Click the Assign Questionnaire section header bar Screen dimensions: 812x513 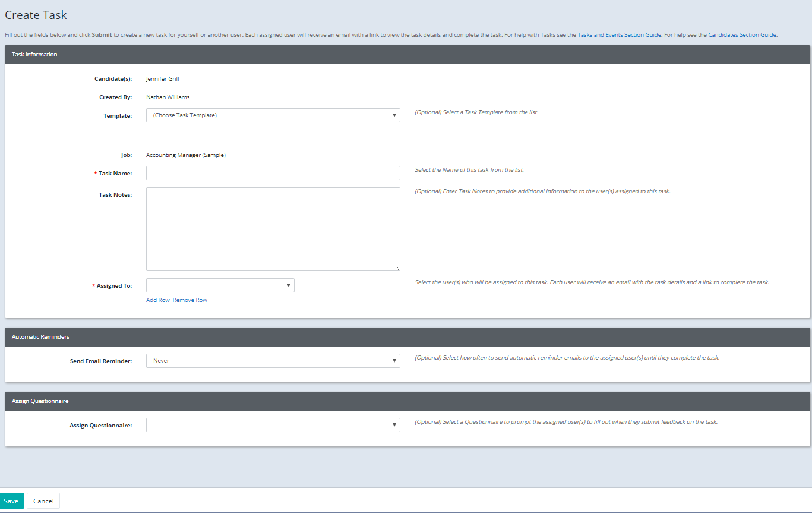40,401
